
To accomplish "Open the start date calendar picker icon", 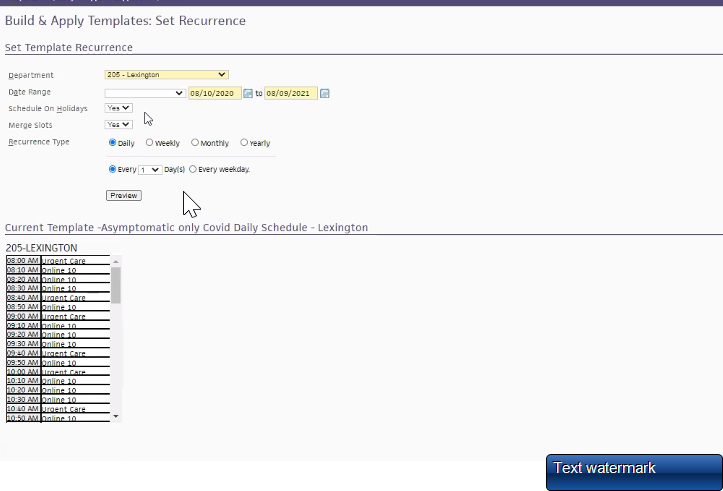I will (248, 93).
